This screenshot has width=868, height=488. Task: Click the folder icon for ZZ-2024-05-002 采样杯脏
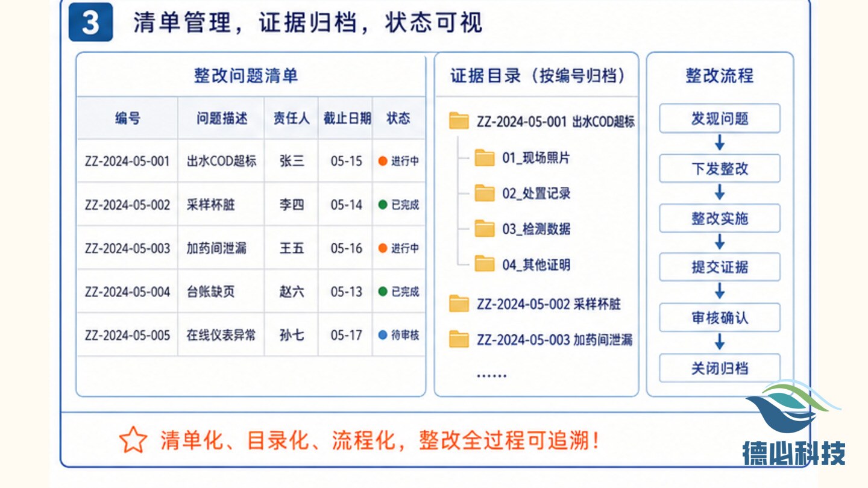tap(459, 304)
